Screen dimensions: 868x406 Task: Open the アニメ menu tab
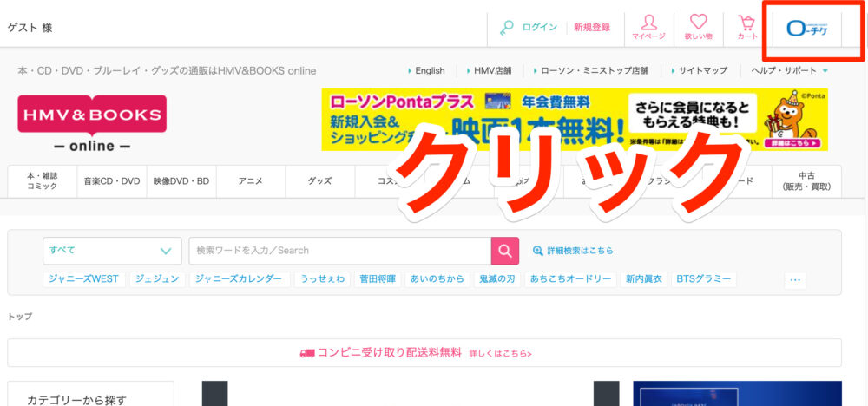pos(250,180)
